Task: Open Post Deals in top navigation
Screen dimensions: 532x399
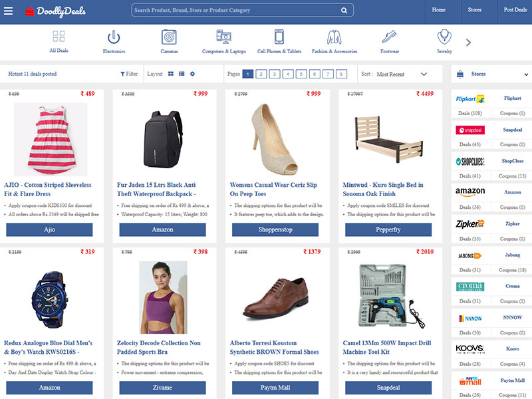Action: point(515,10)
